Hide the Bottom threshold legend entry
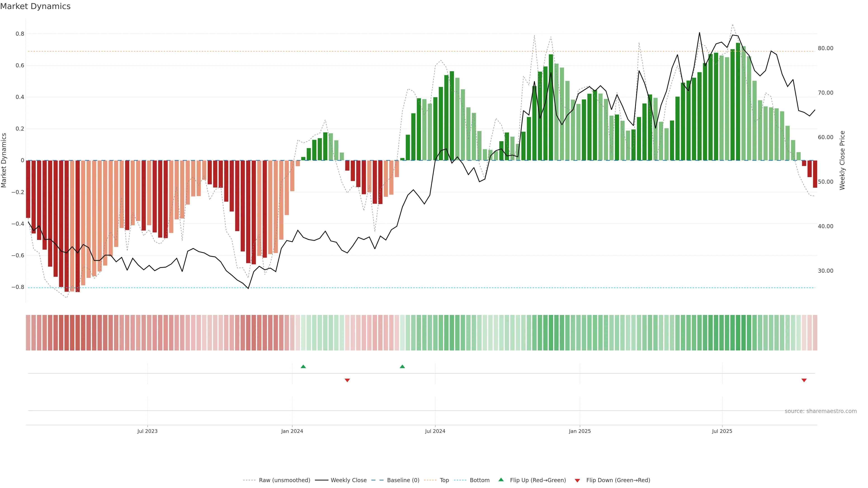The height and width of the screenshot is (488, 868). [479, 480]
